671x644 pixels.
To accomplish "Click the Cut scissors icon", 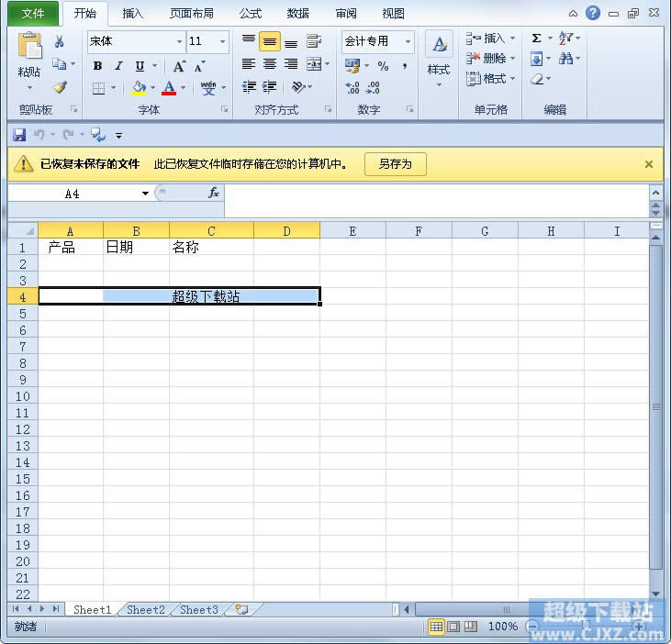I will pyautogui.click(x=59, y=41).
